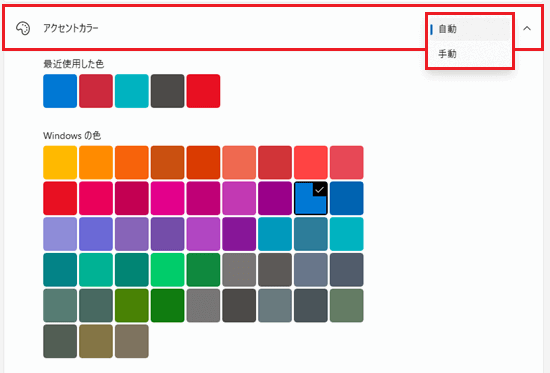Select the taupe brown-gray Windows color
The width and height of the screenshot is (550, 373).
point(132,341)
